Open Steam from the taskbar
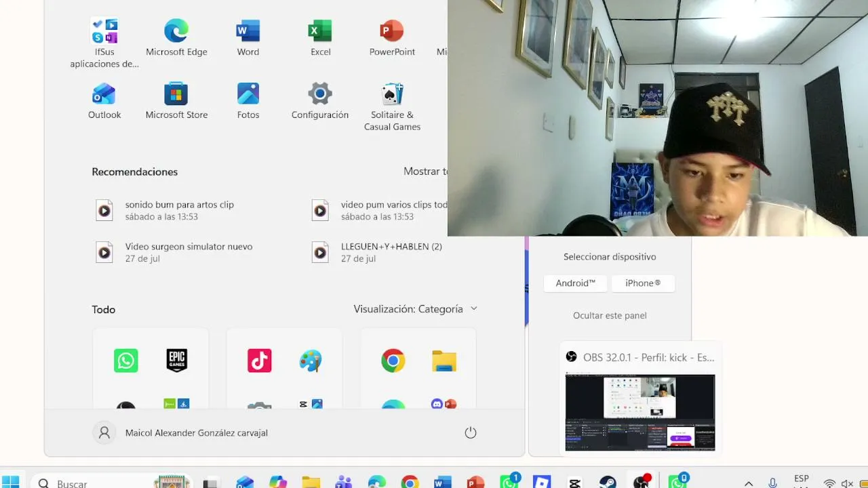Screen dimensions: 868x488 [x=608, y=482]
